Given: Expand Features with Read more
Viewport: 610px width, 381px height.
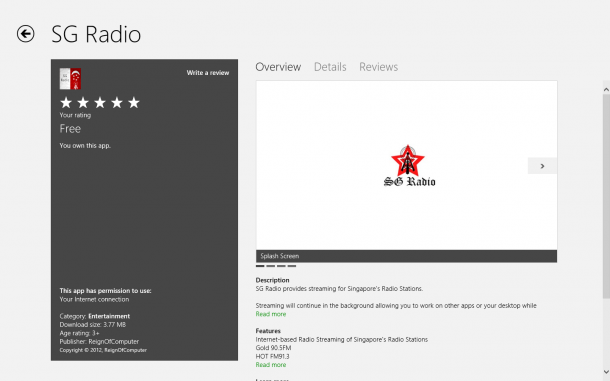Looking at the screenshot, I should tap(271, 365).
